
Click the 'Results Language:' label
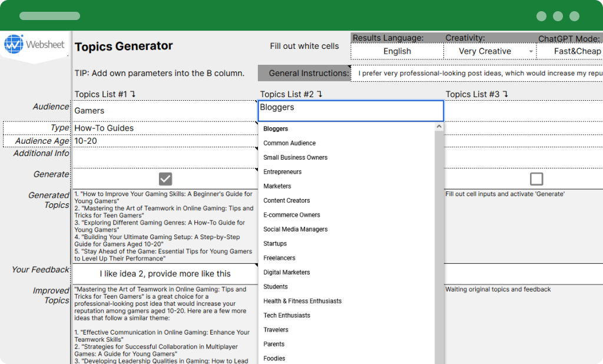388,38
